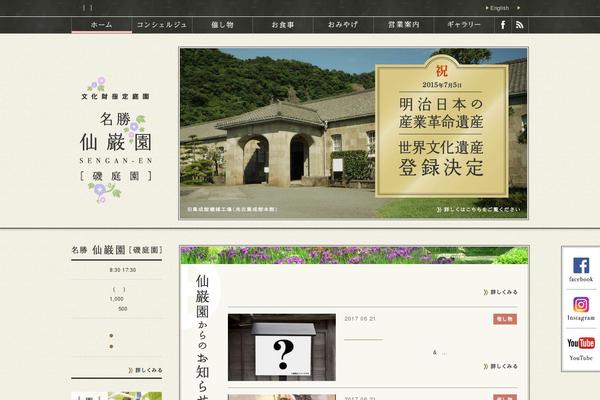Click the purple iris flower banner image

pyautogui.click(x=354, y=255)
